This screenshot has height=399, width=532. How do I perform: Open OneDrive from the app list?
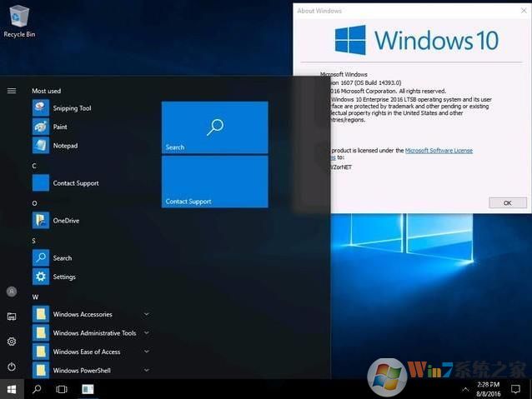coord(66,221)
